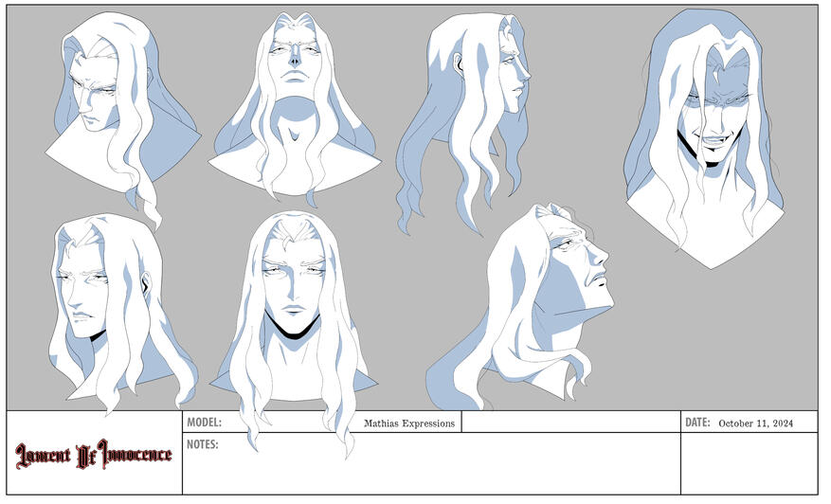The image size is (831, 504).
Task: Select the October 11, 2024 date text
Action: pos(755,423)
